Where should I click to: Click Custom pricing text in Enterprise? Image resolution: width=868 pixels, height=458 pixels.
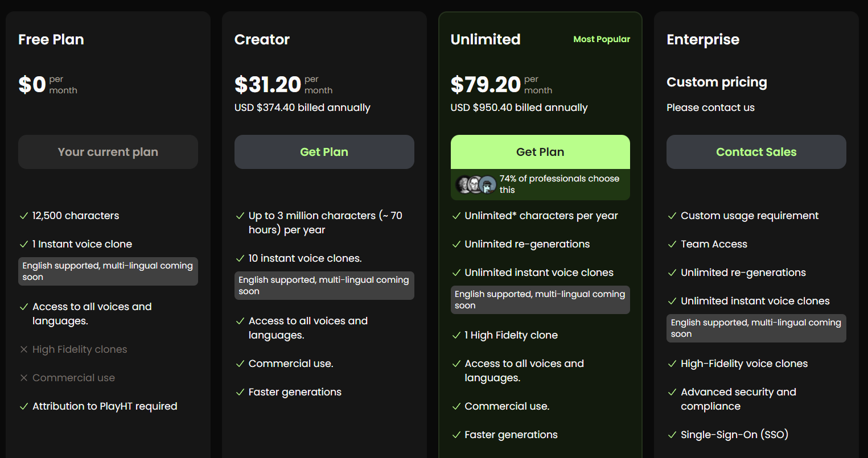(x=717, y=82)
